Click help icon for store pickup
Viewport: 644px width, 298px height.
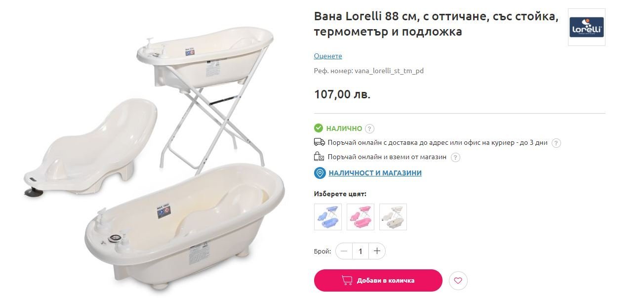point(455,157)
